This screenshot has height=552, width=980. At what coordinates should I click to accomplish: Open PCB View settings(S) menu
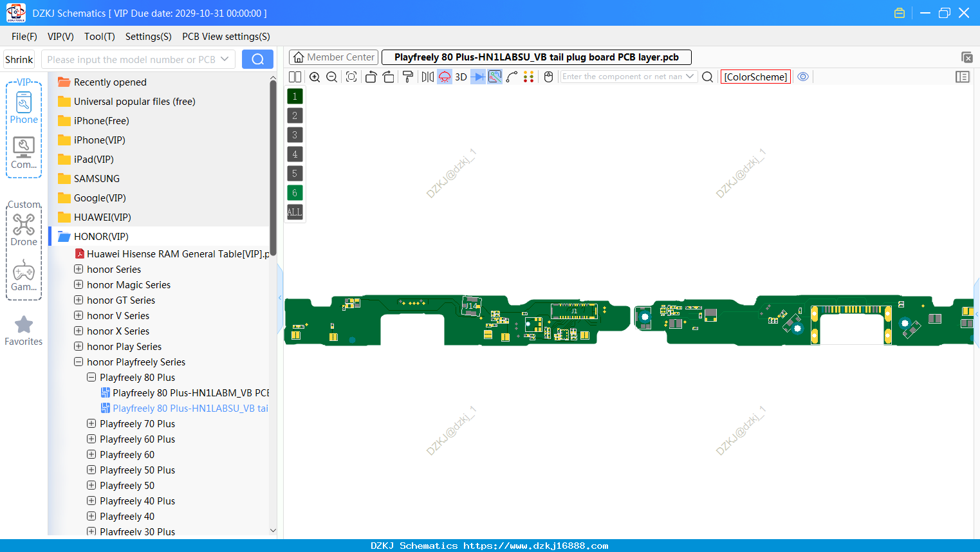pyautogui.click(x=226, y=37)
